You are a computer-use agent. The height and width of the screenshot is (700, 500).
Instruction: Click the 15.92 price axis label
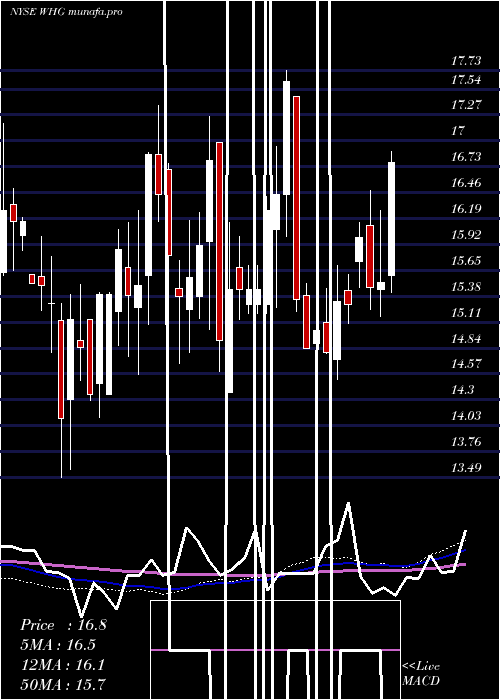point(466,234)
